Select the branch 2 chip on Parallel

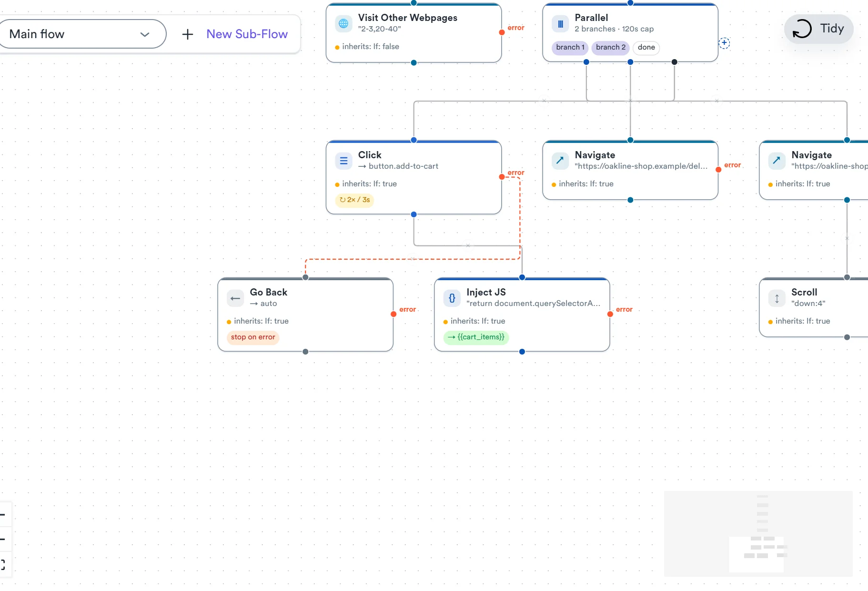(x=611, y=47)
